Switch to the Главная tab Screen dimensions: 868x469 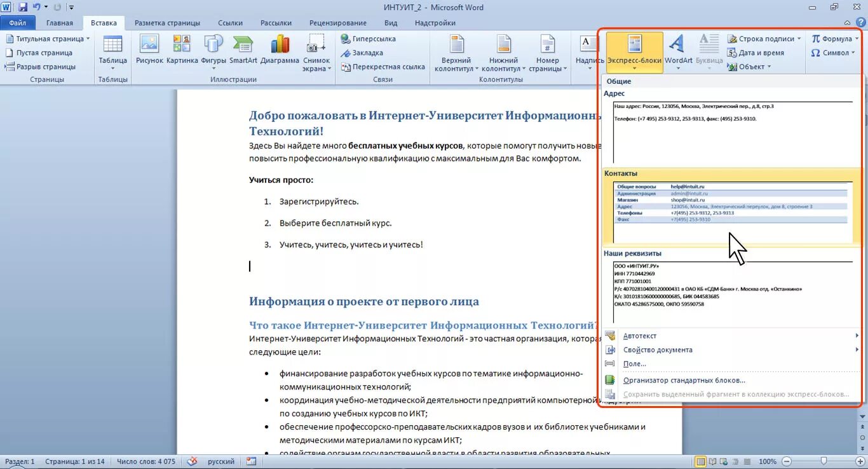pos(60,23)
